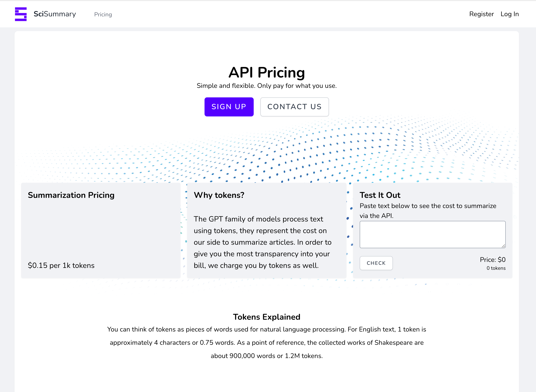Click the Why tokens? heading
Viewport: 536px width, 392px height.
tap(219, 195)
